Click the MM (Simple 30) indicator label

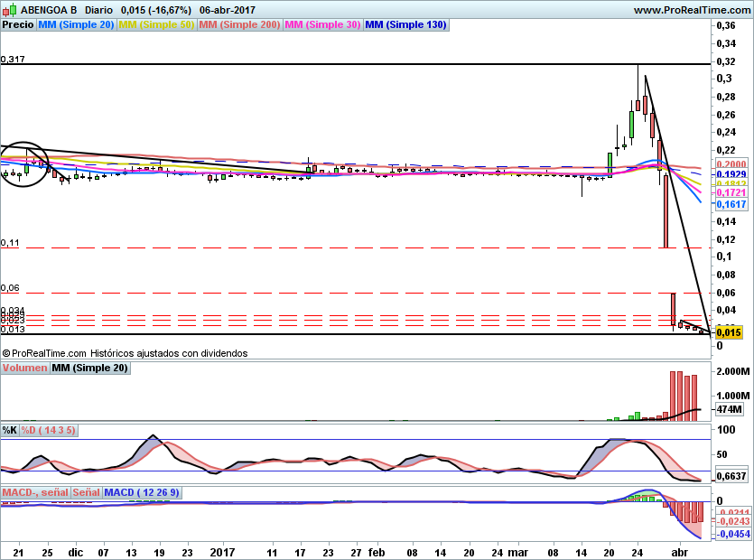click(x=322, y=25)
